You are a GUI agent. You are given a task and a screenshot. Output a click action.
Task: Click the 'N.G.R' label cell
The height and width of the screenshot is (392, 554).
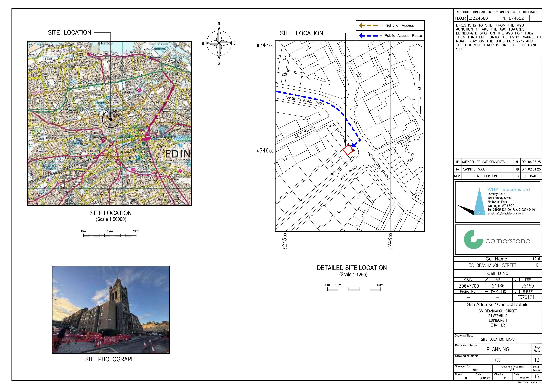point(460,18)
